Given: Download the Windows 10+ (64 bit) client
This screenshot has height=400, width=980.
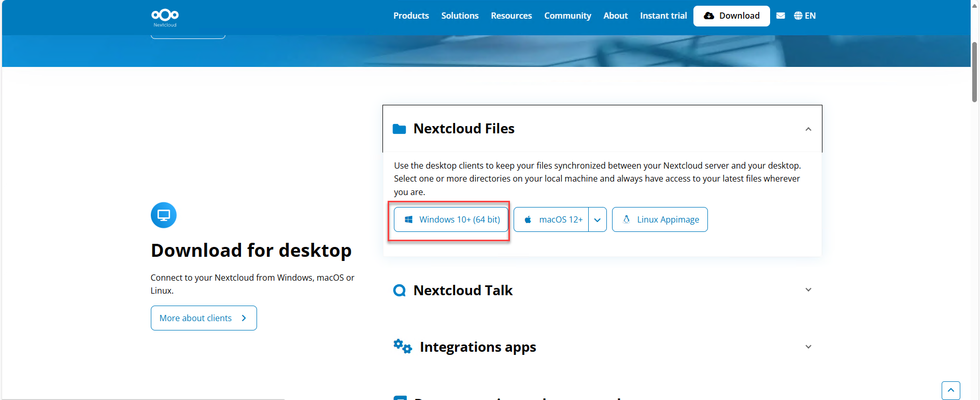Looking at the screenshot, I should [x=451, y=219].
